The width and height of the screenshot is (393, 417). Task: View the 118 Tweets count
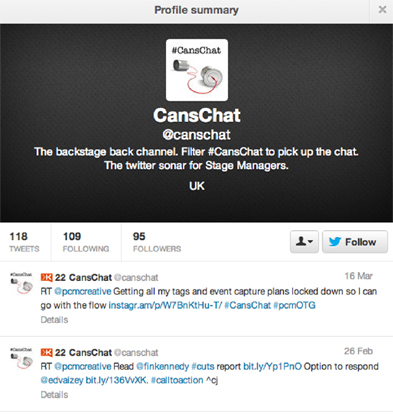point(24,242)
